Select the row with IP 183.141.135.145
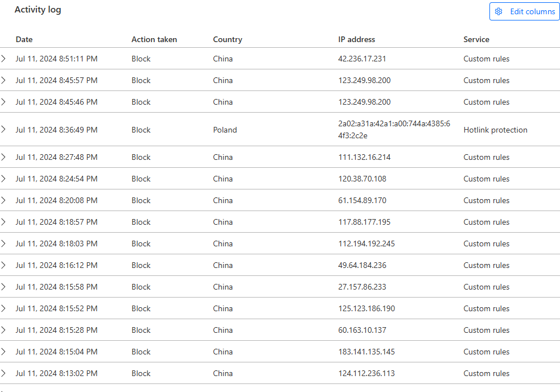The image size is (560, 392). (x=280, y=352)
